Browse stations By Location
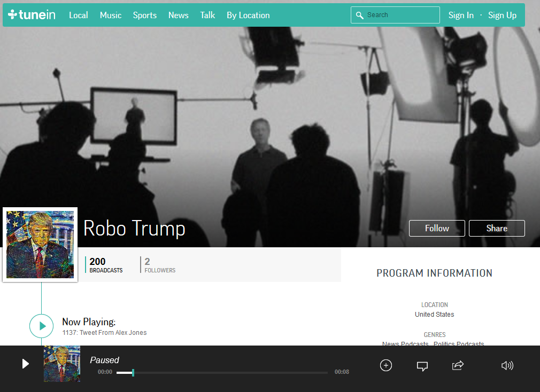The width and height of the screenshot is (540, 392). [x=248, y=15]
